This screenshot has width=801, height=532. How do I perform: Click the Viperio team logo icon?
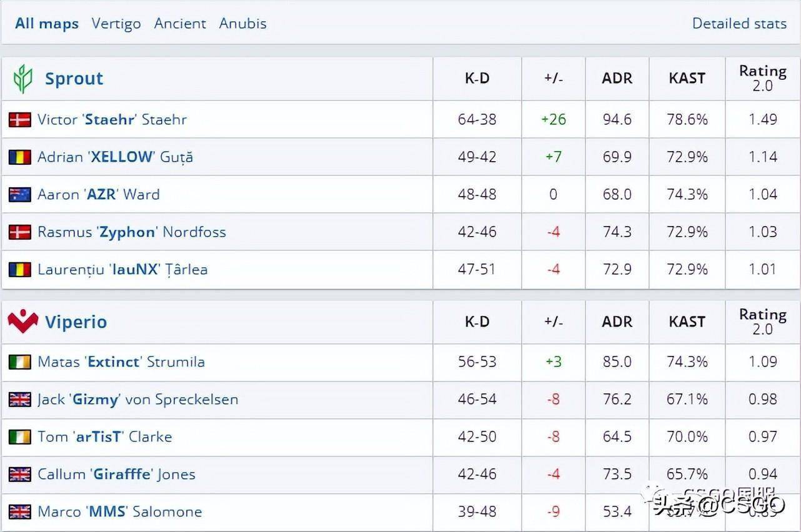tap(23, 322)
